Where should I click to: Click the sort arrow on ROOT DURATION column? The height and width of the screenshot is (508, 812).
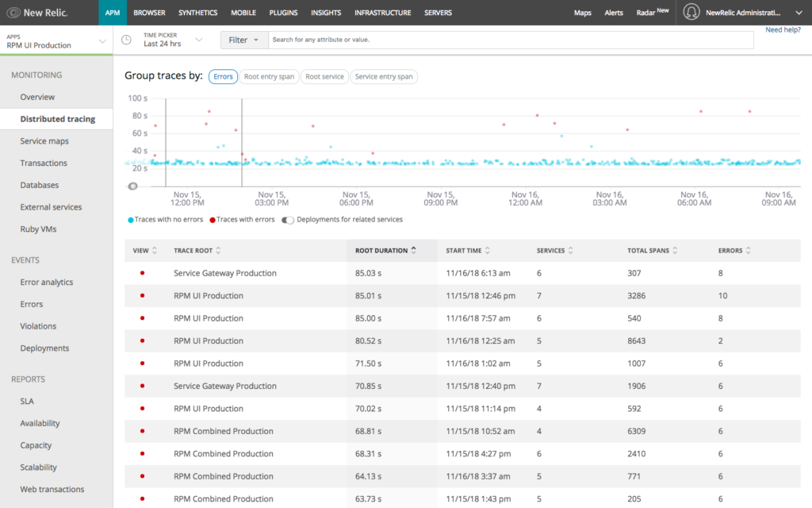click(413, 250)
